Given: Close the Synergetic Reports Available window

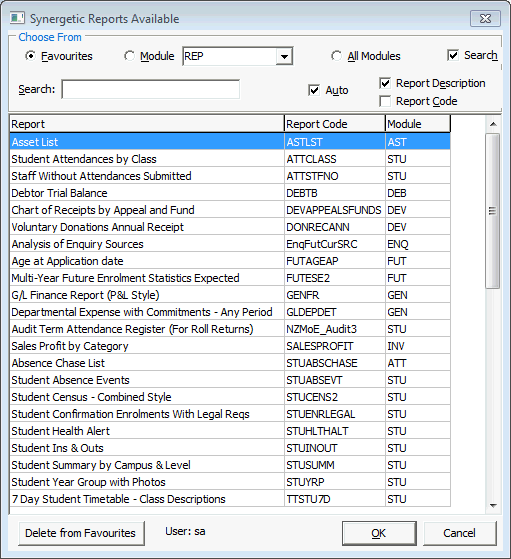Looking at the screenshot, I should coord(485,19).
